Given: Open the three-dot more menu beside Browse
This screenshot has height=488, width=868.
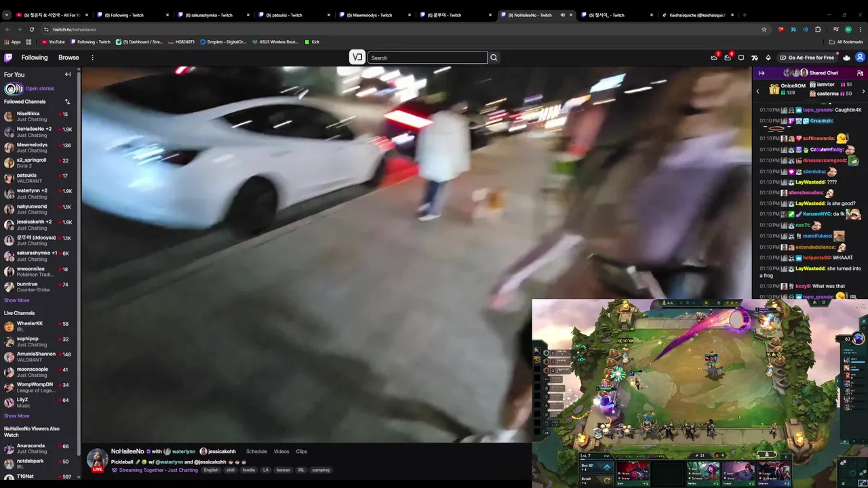Looking at the screenshot, I should 92,58.
